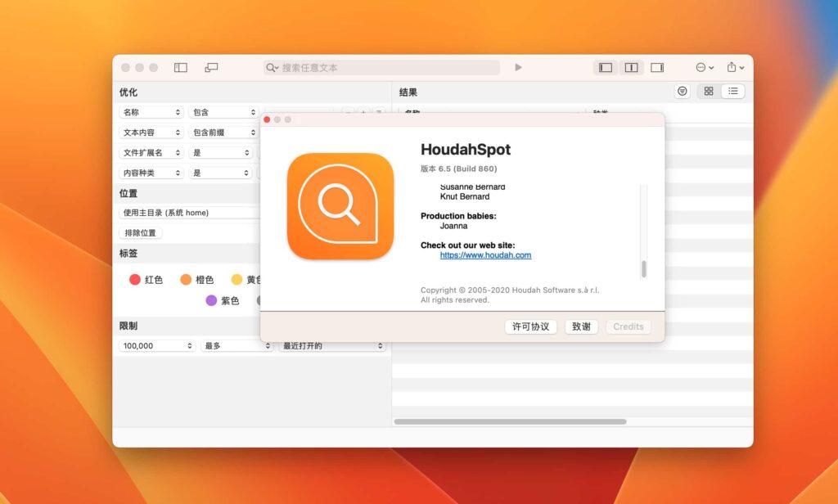Open the 最近打开的 sort dropdown

[x=331, y=345]
